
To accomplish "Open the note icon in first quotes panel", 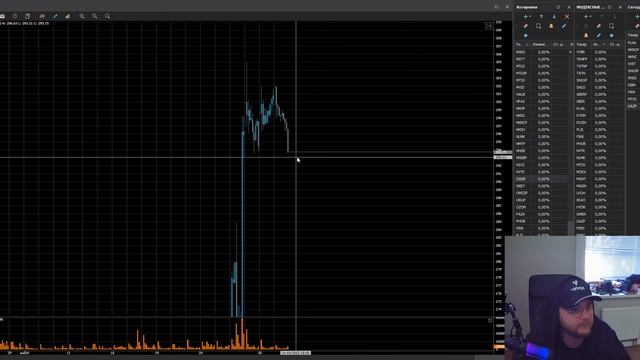I will tap(538, 26).
